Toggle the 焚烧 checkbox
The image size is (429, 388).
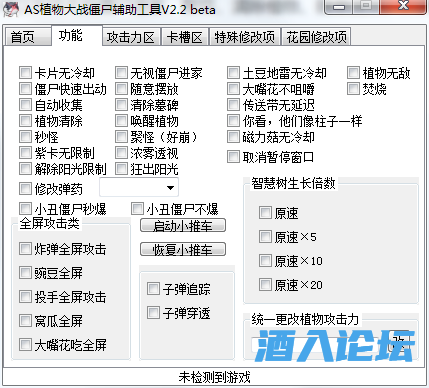click(x=353, y=89)
